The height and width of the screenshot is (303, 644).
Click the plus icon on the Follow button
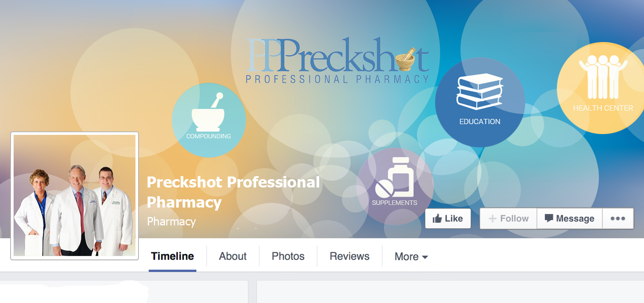pyautogui.click(x=492, y=219)
